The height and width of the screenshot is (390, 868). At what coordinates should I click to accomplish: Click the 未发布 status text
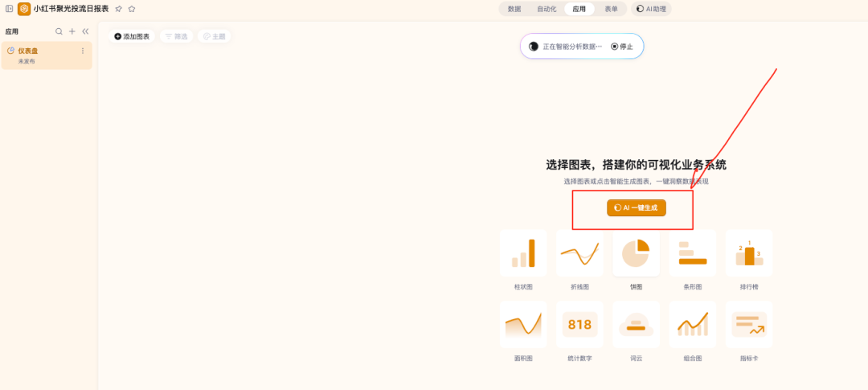point(27,61)
